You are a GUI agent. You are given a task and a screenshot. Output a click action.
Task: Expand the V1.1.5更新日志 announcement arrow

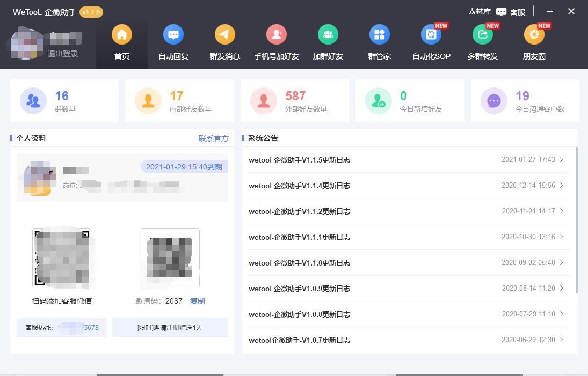[561, 159]
